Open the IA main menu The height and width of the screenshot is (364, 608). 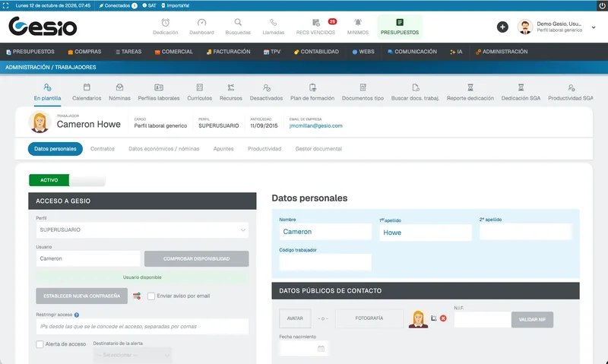[456, 52]
